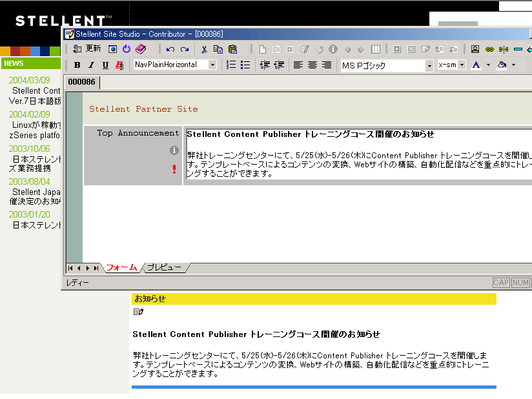Go to first tab arrow
Image resolution: width=532 pixels, height=399 pixels.
pos(70,269)
